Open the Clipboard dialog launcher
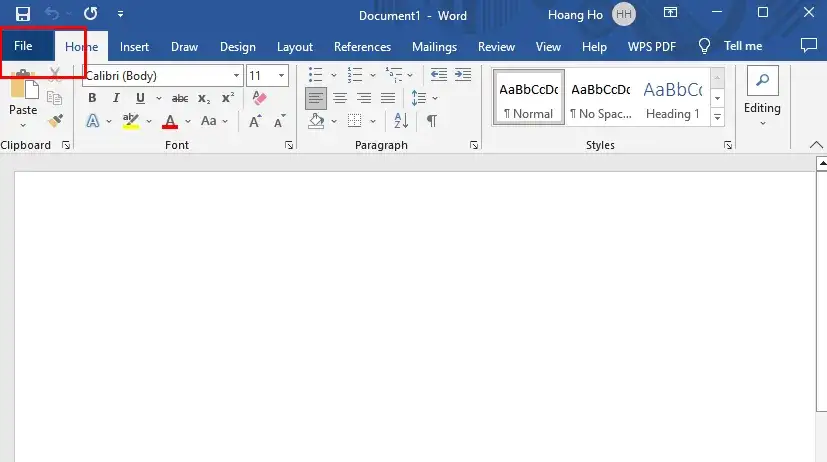The height and width of the screenshot is (462, 827). (x=66, y=145)
